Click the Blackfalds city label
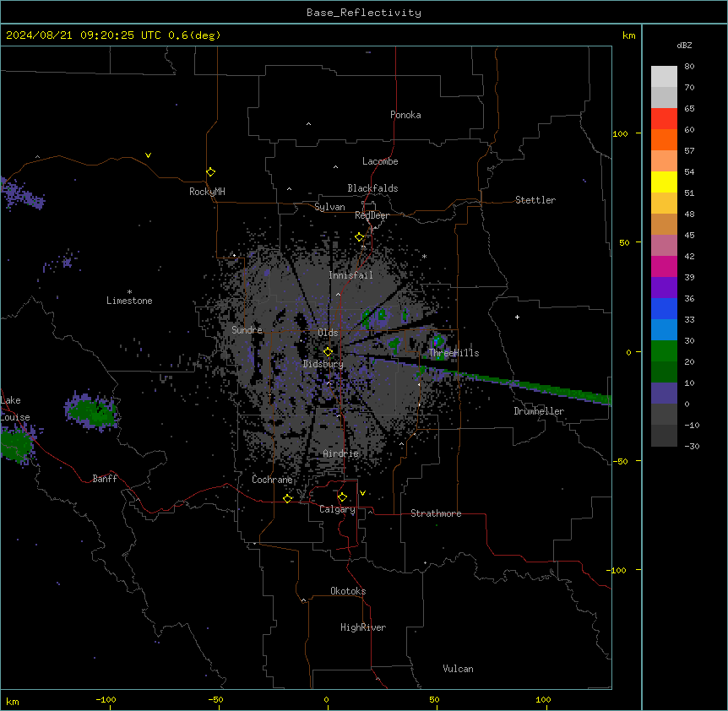Viewport: 728px width, 711px height. 372,188
